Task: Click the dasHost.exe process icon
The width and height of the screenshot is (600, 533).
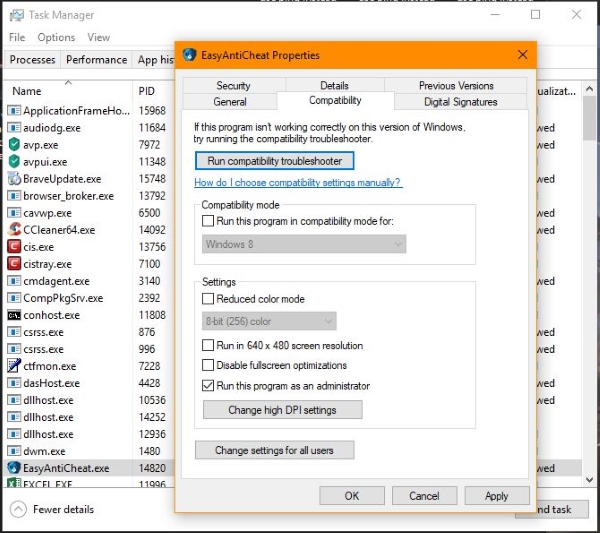Action: [x=14, y=383]
